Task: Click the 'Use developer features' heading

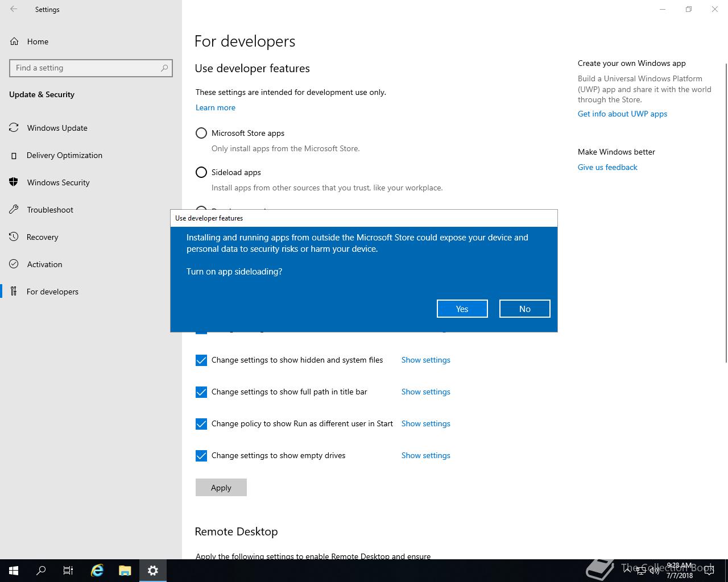Action: (252, 68)
